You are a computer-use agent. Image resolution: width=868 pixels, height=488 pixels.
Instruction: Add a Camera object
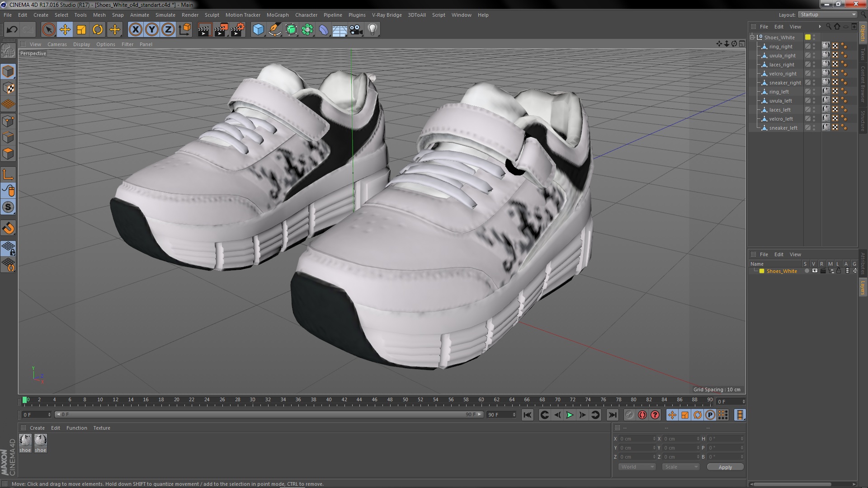[356, 30]
